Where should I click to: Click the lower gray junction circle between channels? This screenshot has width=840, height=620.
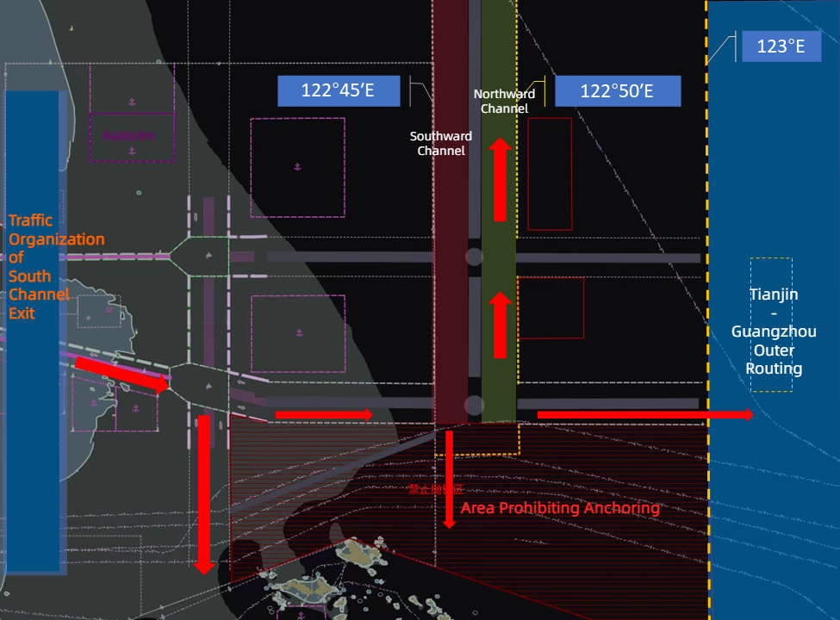(474, 405)
